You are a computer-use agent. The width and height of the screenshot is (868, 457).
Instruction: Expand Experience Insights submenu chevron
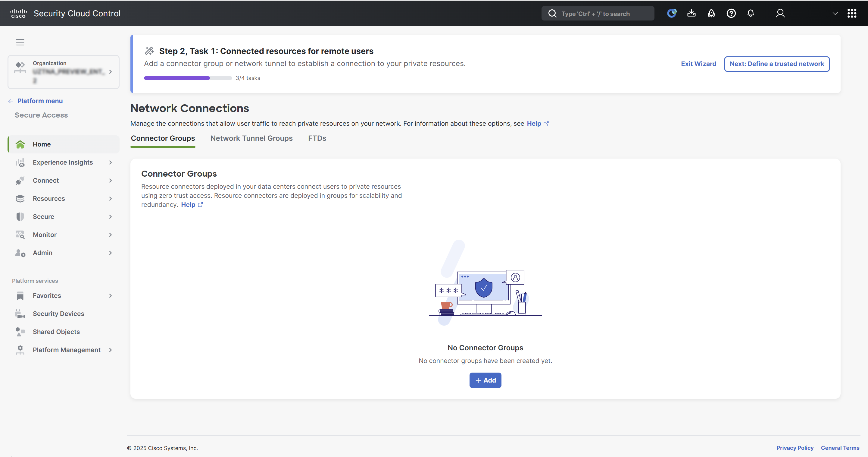(x=111, y=162)
